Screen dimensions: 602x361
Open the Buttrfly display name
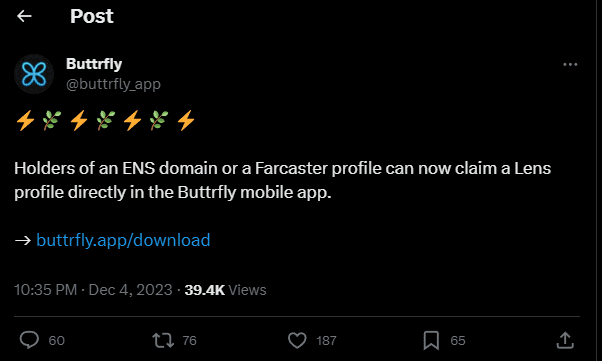tap(94, 64)
